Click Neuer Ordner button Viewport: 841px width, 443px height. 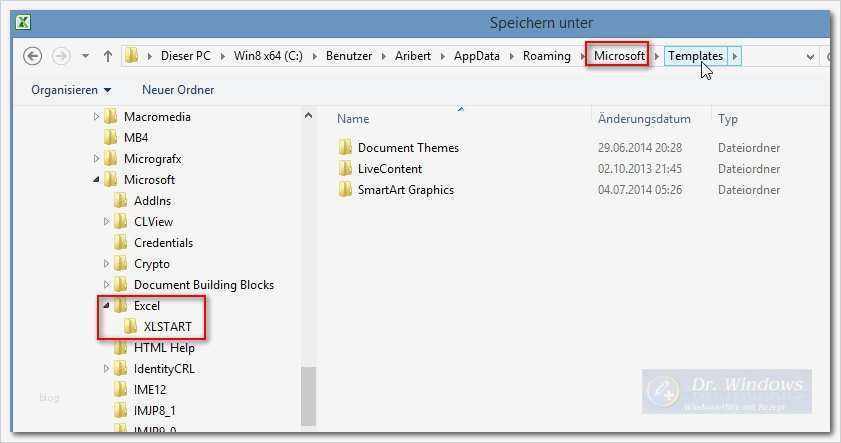178,90
